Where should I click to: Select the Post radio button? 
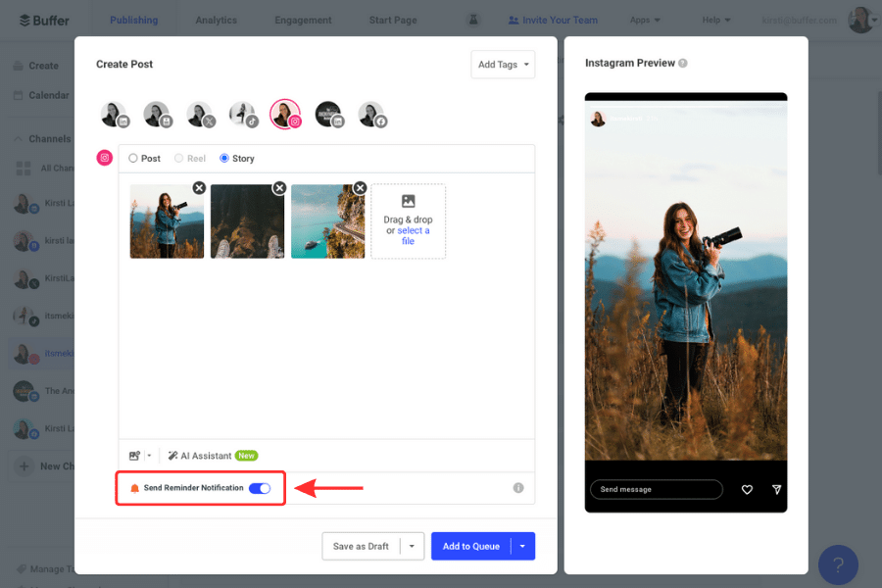click(x=133, y=158)
